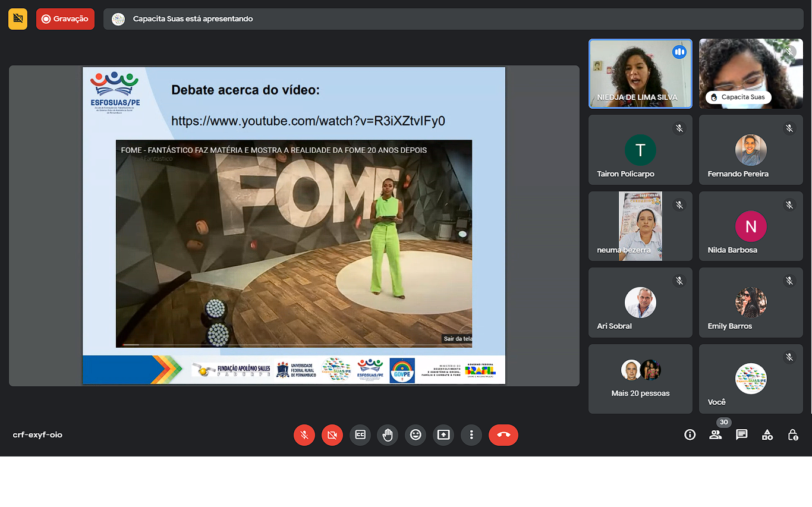812x507 pixels.
Task: Toggle closed captions
Action: point(360,435)
